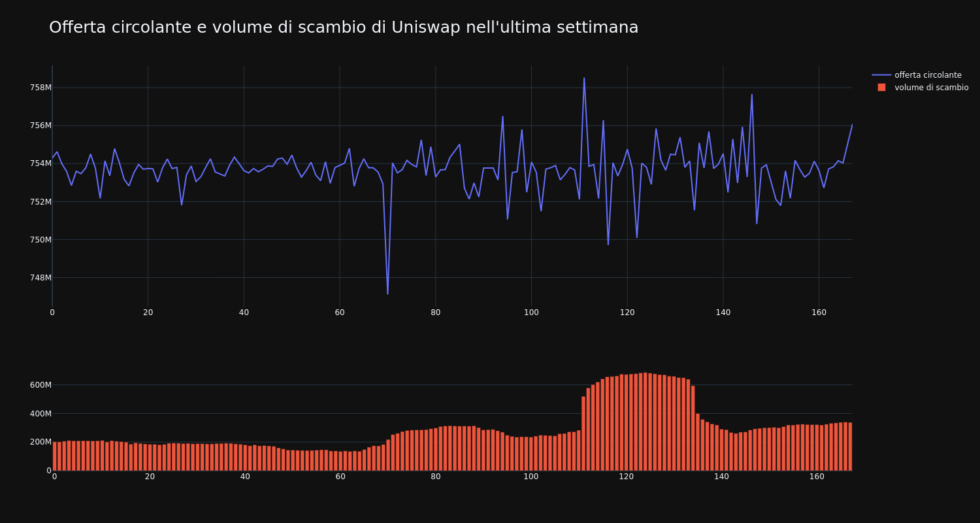Viewport: 980px width, 523px height.
Task: Click the line spike near x=146
Action: click(752, 95)
